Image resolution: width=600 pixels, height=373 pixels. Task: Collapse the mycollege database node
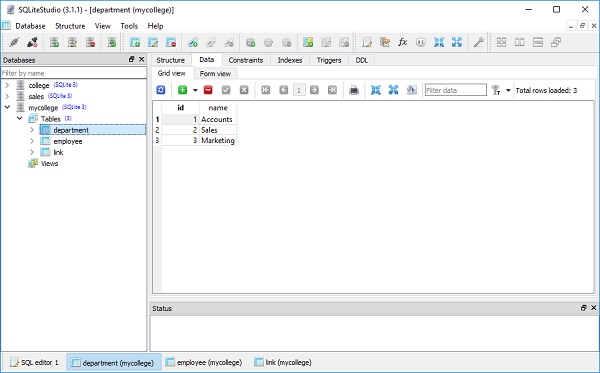point(7,107)
